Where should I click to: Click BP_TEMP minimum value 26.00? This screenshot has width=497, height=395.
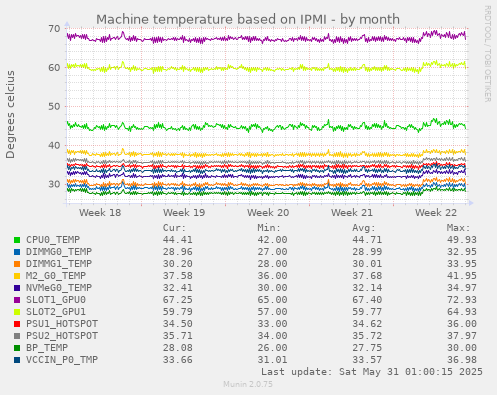[x=272, y=348]
